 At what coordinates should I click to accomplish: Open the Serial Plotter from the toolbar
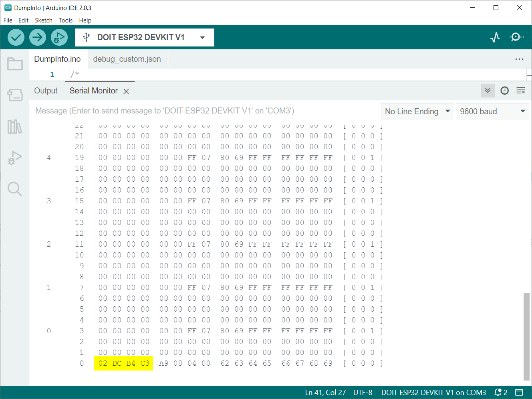[495, 37]
